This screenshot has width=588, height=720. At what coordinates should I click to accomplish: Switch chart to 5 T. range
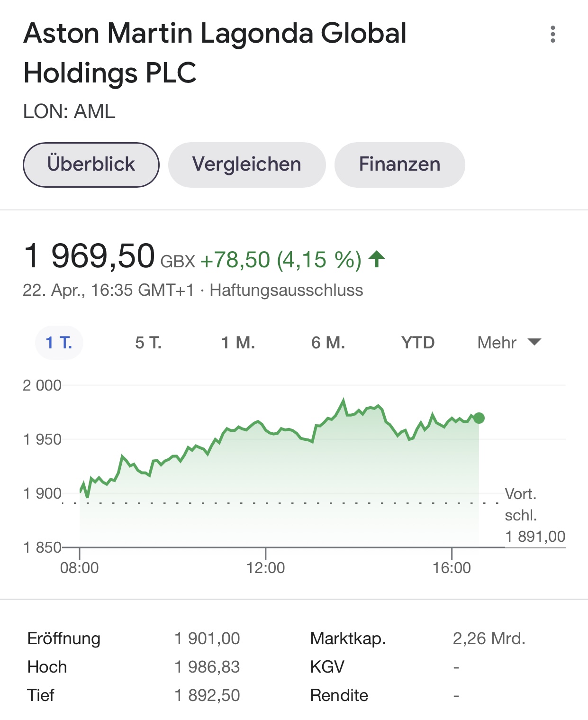148,342
